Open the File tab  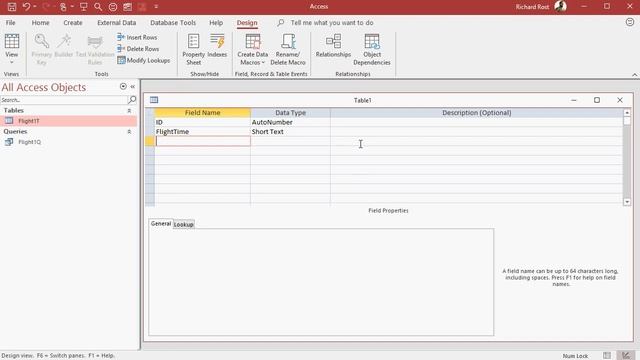coord(11,23)
